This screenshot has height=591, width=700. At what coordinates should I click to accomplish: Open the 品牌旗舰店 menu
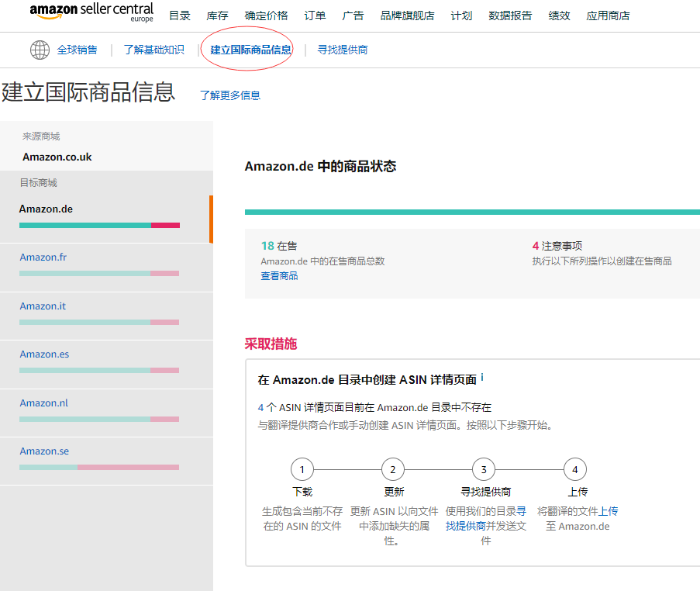coord(407,16)
